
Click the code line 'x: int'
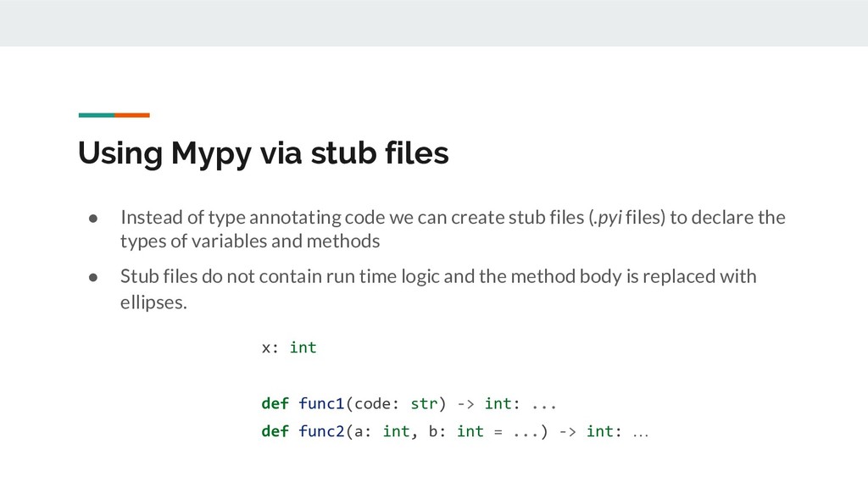point(289,347)
